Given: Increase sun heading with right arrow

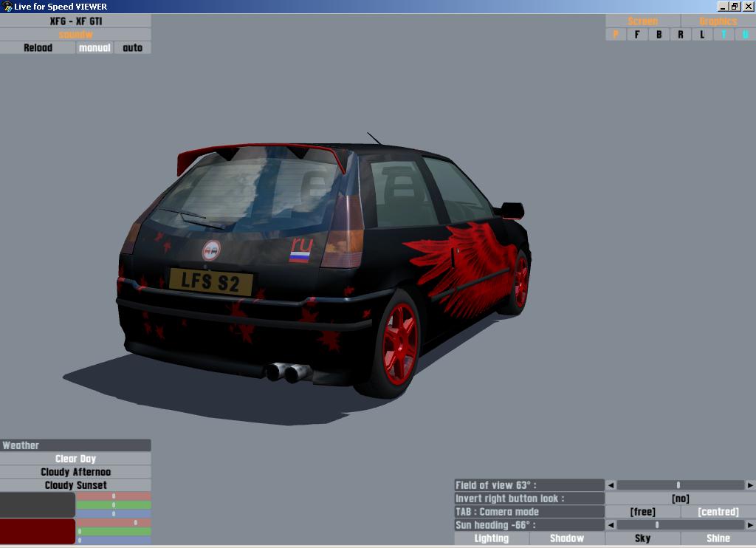Looking at the screenshot, I should 750,525.
